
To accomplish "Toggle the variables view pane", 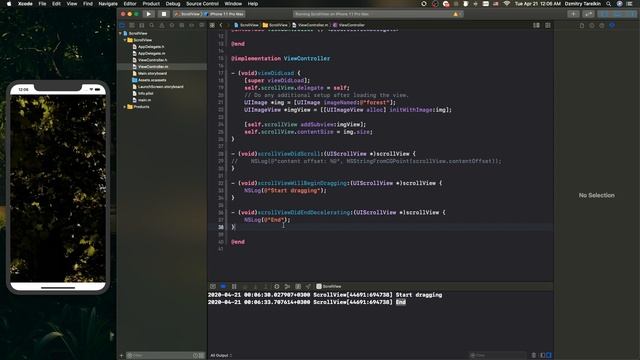I will click(x=542, y=355).
